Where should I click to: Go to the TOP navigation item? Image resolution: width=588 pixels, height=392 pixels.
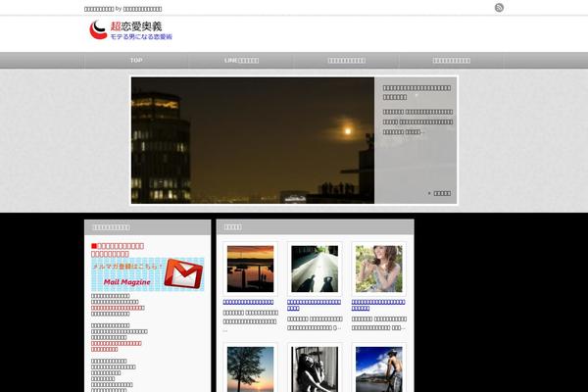point(136,61)
